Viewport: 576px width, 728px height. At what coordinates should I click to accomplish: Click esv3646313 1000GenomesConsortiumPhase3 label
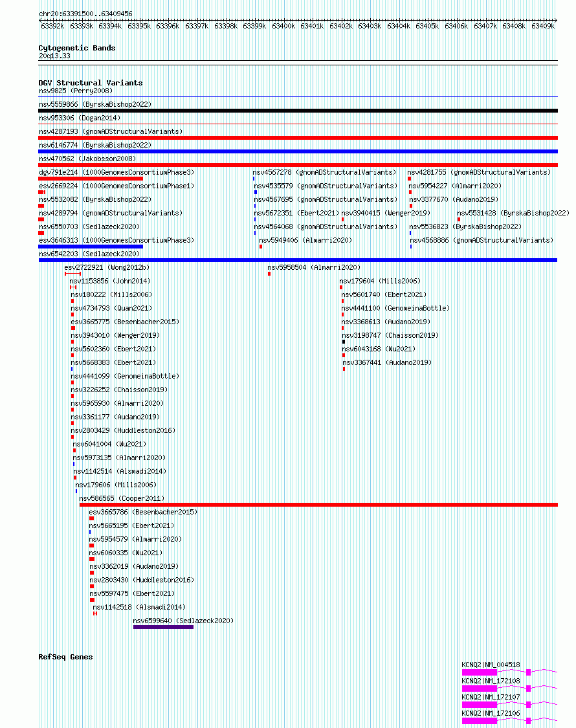point(116,240)
